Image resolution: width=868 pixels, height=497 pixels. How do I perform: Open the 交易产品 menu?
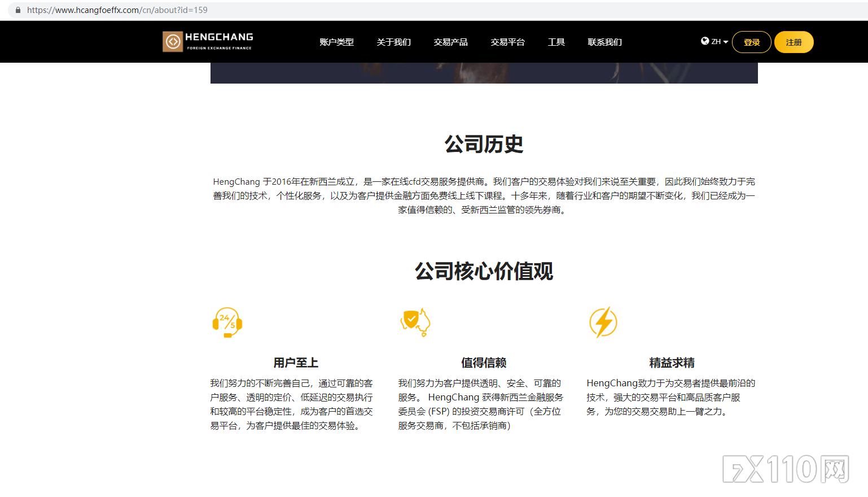(450, 42)
